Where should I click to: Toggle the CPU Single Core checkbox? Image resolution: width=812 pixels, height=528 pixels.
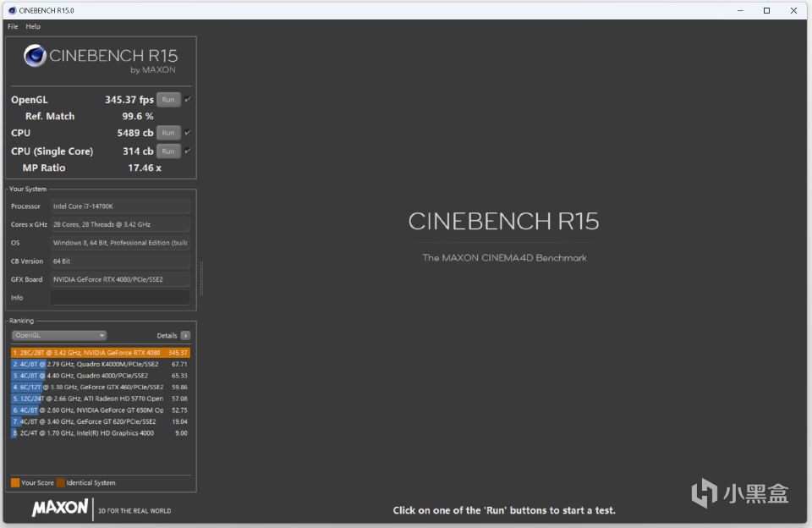pos(188,151)
